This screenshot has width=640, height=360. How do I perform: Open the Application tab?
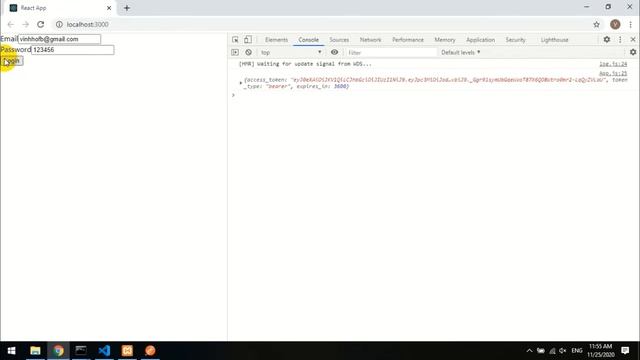pos(480,40)
